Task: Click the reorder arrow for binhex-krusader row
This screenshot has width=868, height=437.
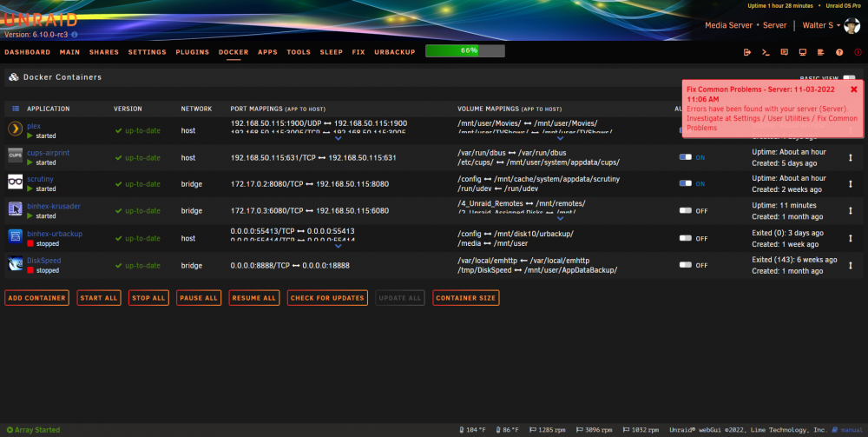Action: (851, 211)
